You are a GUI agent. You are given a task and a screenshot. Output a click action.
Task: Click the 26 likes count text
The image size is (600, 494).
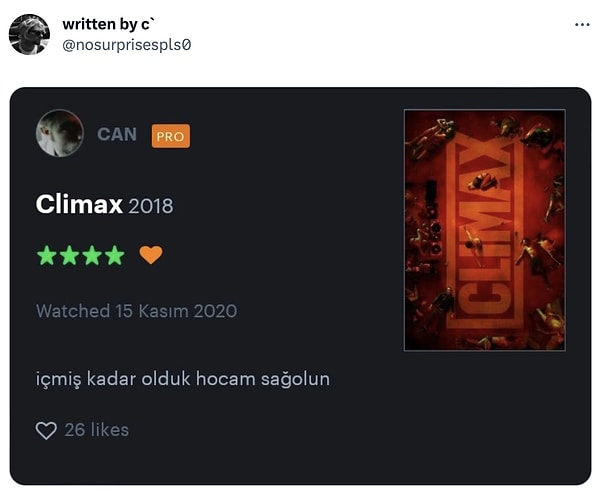[x=96, y=430]
